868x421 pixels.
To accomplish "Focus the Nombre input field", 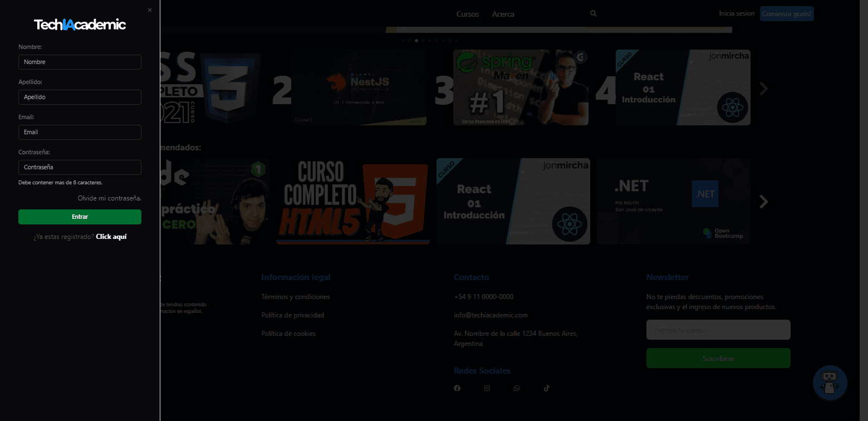I will [x=80, y=62].
